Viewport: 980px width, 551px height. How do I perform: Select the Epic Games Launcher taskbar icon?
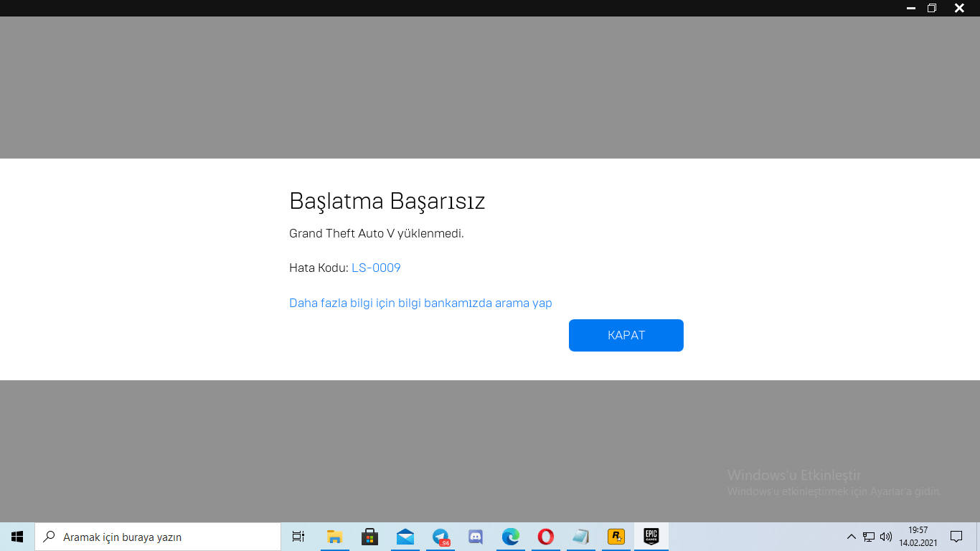[x=651, y=537]
